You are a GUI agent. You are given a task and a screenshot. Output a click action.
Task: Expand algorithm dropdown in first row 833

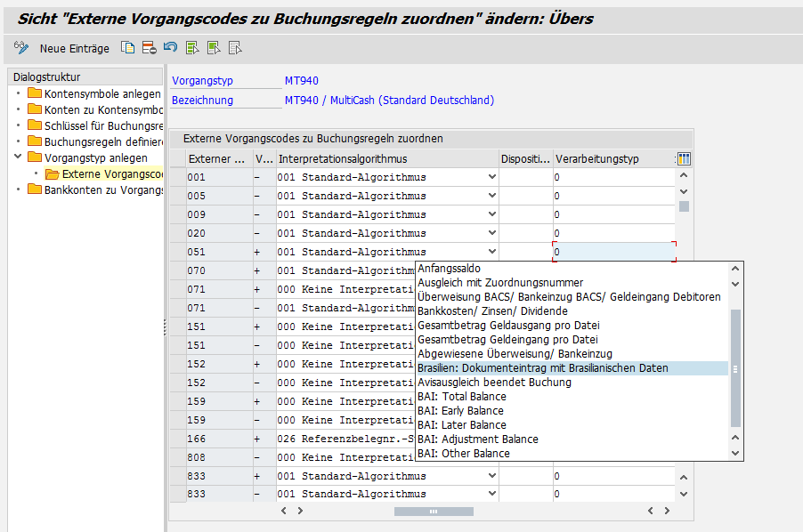click(x=491, y=476)
